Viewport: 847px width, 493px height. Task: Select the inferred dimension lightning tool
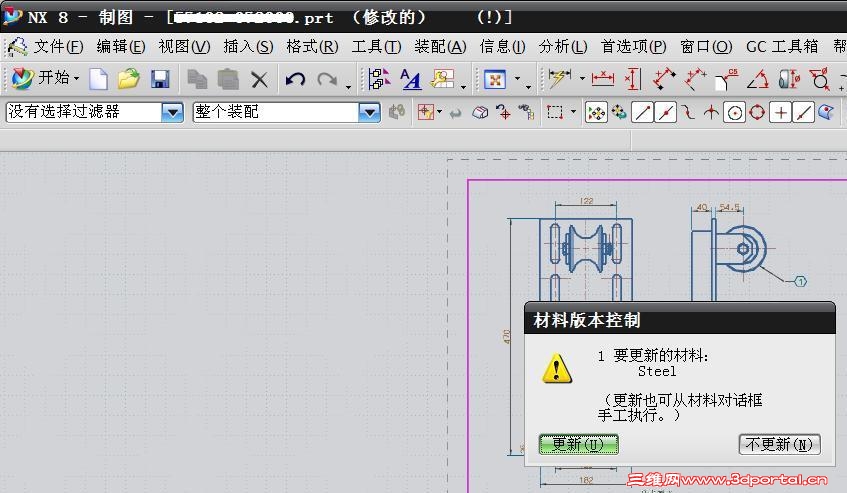(x=559, y=79)
